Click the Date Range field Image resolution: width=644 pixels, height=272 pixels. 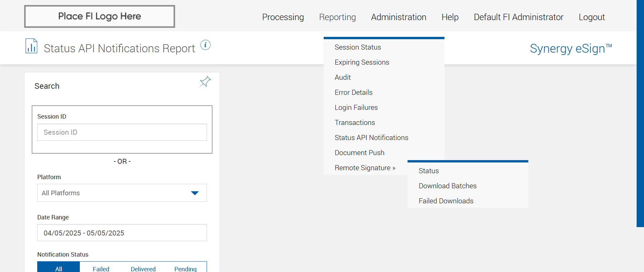click(x=122, y=233)
